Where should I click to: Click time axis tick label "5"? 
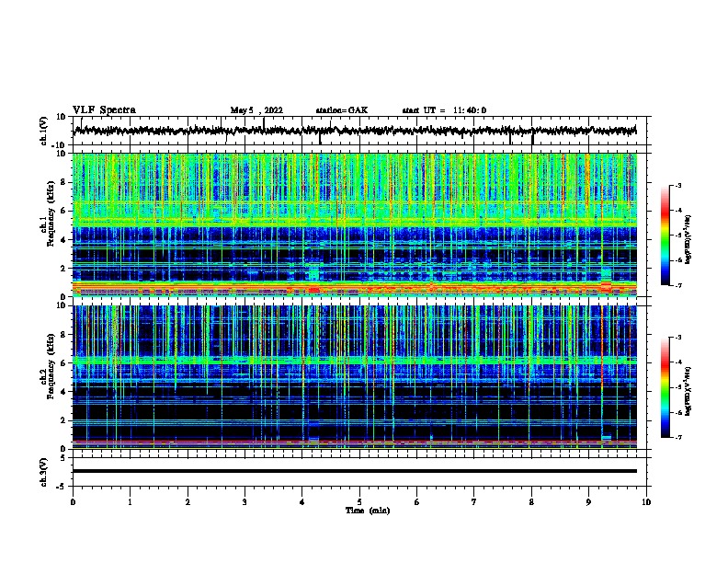359,502
